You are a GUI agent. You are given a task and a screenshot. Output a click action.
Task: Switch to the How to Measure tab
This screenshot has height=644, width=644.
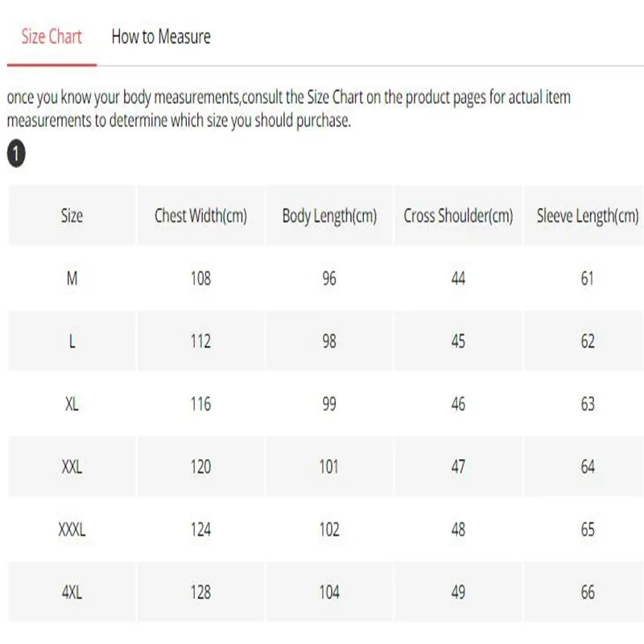coord(161,37)
